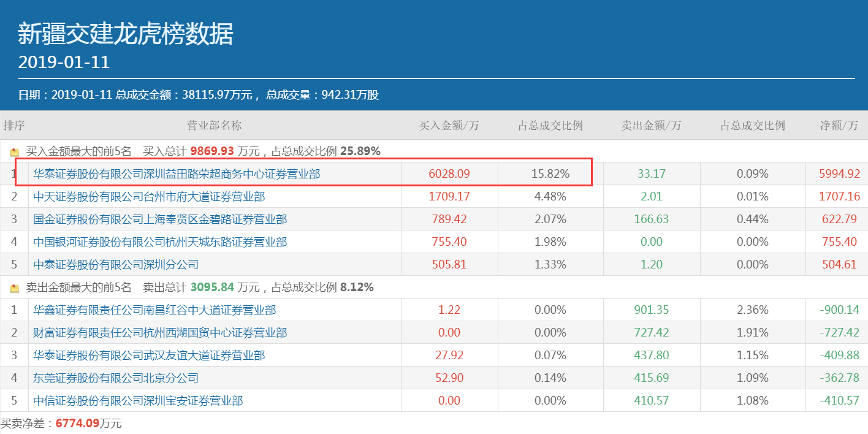This screenshot has width=868, height=434.
Task: Click the 卖出金额/万 column header
Action: pyautogui.click(x=651, y=126)
